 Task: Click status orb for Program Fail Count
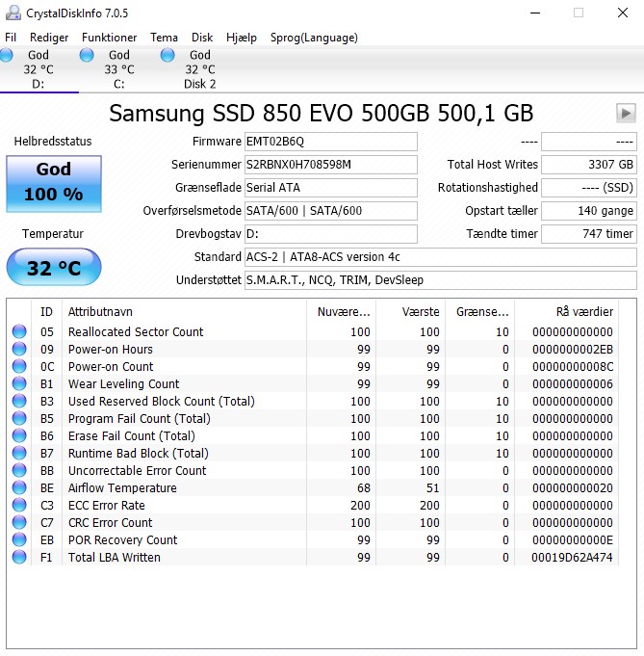click(x=19, y=418)
